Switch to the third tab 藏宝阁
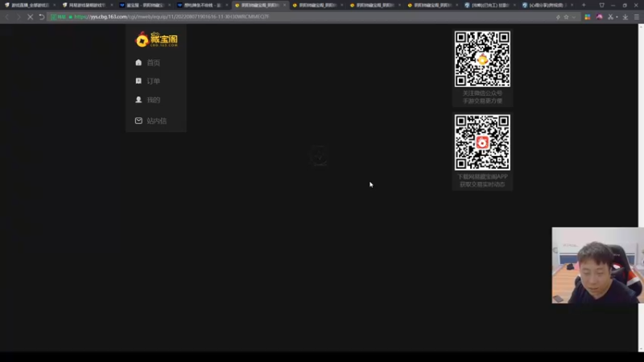This screenshot has width=644, height=362. click(x=144, y=5)
